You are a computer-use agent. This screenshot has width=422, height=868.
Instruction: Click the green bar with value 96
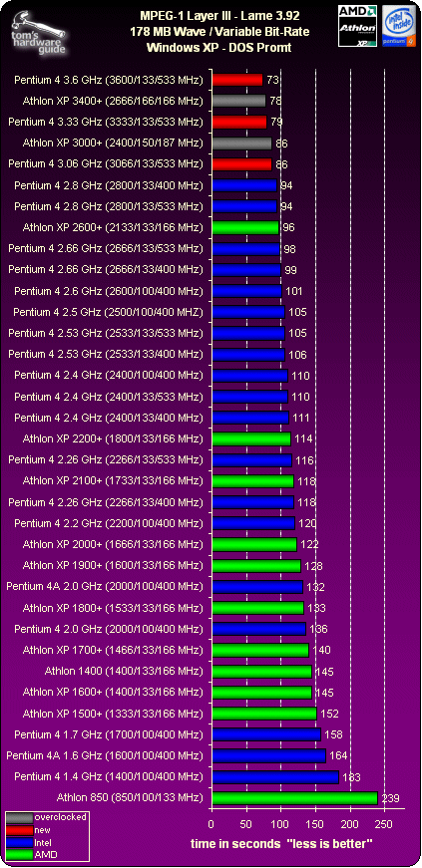(245, 227)
